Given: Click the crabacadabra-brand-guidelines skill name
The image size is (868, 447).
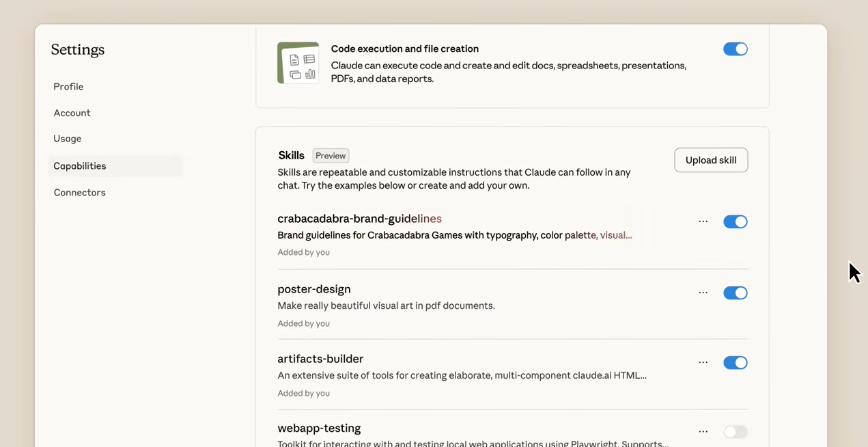Looking at the screenshot, I should point(359,219).
